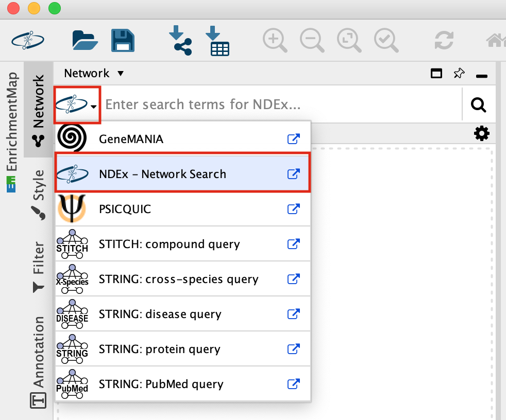Expand the search provider dropdown arrow
Image resolution: width=506 pixels, height=420 pixels.
93,107
